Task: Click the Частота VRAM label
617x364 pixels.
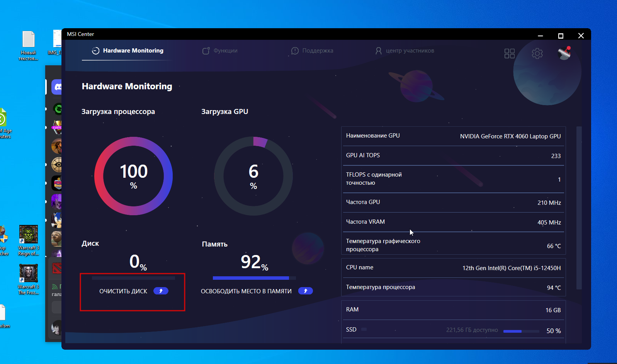Action: (365, 222)
